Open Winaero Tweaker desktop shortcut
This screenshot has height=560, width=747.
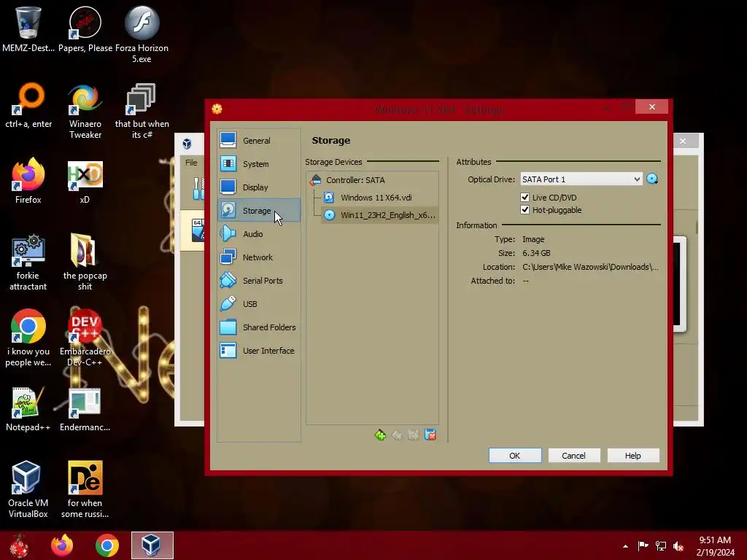coord(85,111)
